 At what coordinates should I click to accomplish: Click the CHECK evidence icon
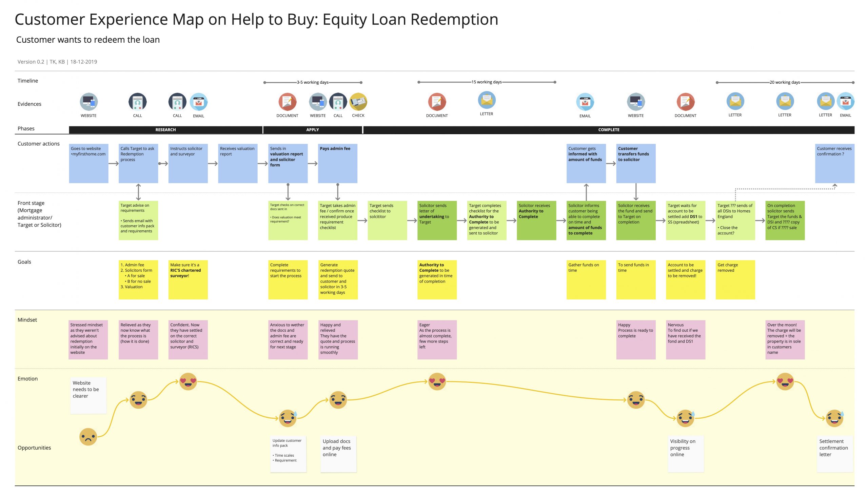click(358, 102)
